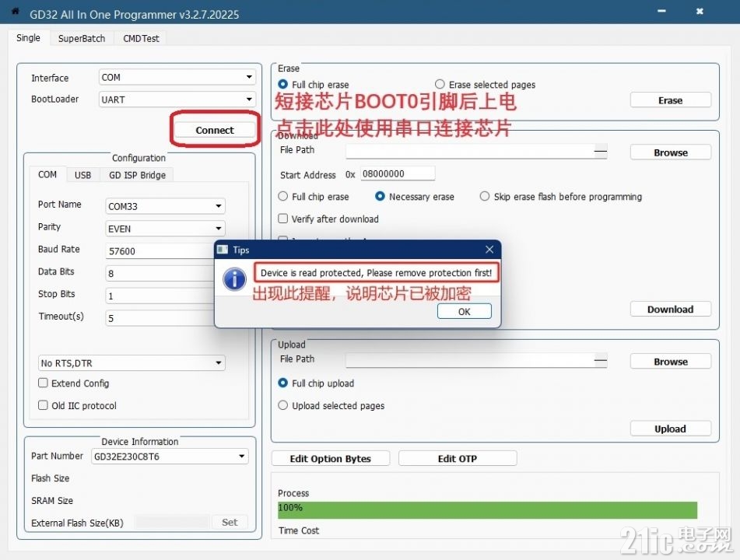Open the Port Name COM33 dropdown
740x560 pixels.
pos(165,206)
